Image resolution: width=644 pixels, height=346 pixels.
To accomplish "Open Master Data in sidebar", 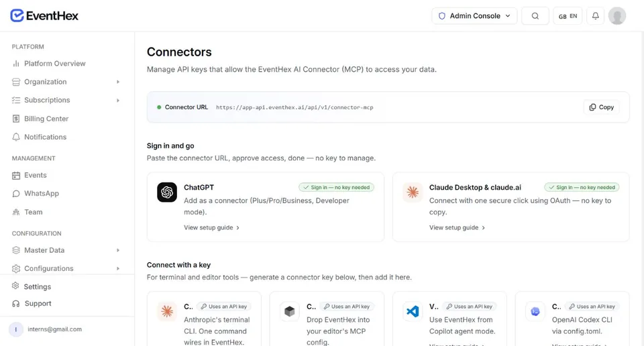I will [44, 250].
